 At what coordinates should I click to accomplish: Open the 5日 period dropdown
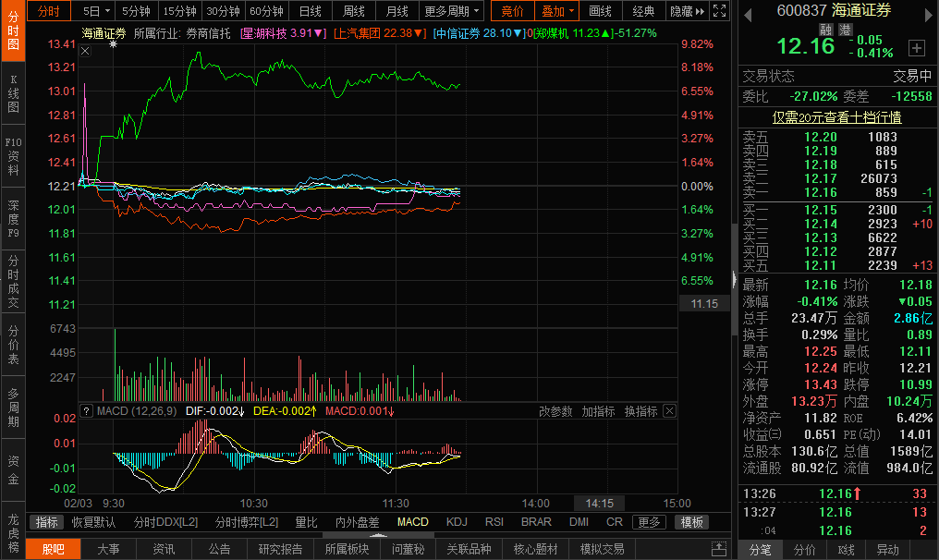tap(96, 11)
